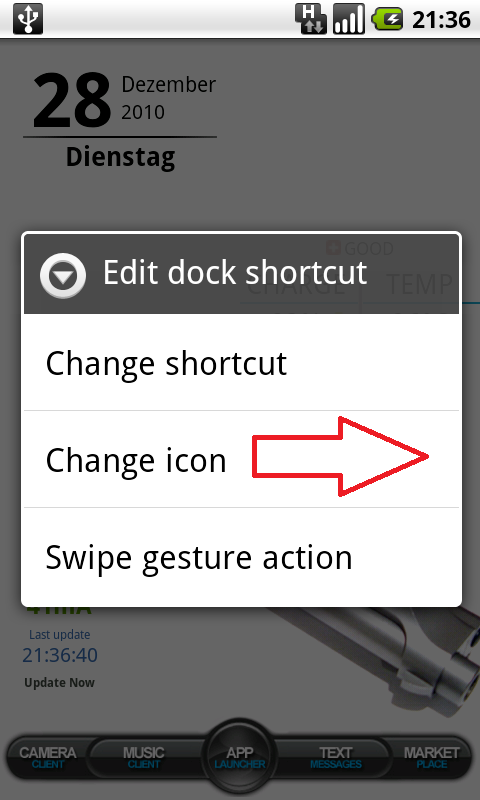Open Text Messages dock shortcut
480x800 pixels.
click(x=336, y=758)
